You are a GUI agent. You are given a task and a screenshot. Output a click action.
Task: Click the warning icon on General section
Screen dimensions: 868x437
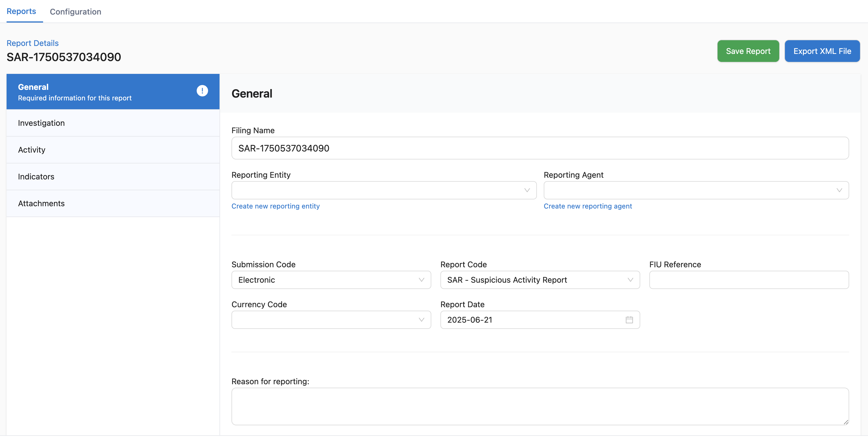pos(202,90)
